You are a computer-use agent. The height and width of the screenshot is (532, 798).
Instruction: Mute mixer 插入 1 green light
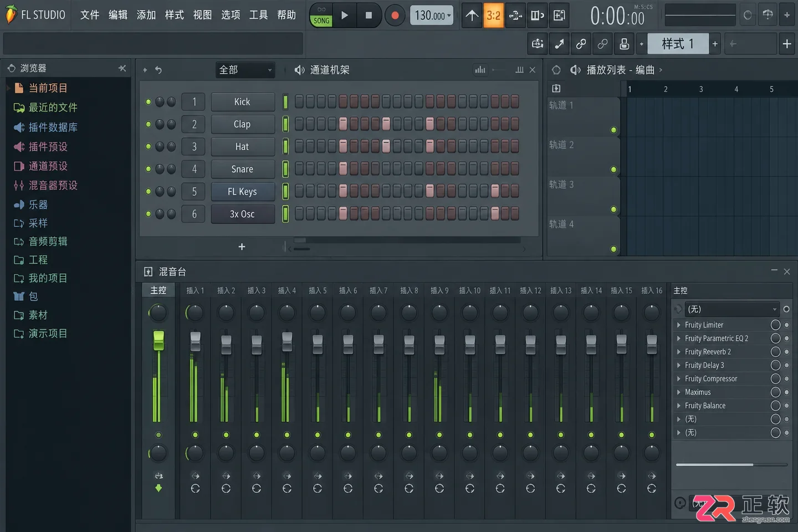click(195, 435)
